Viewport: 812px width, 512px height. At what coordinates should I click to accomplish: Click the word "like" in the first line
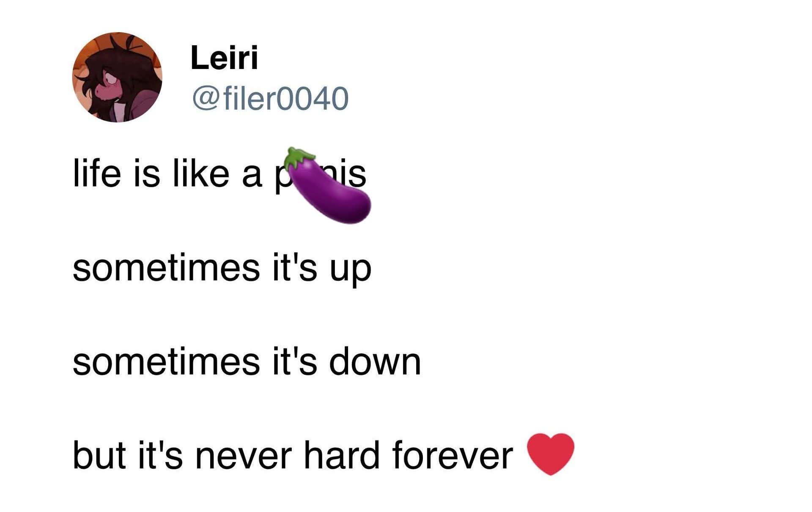(x=201, y=173)
